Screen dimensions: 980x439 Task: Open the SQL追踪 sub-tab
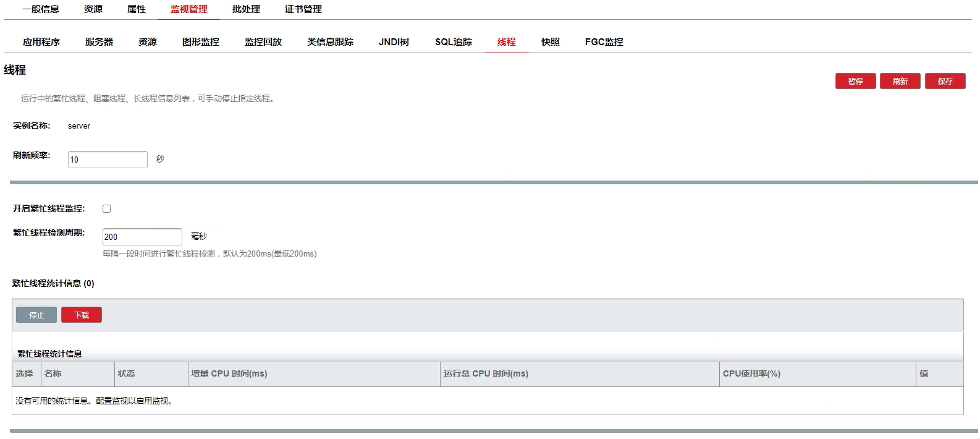(x=454, y=42)
